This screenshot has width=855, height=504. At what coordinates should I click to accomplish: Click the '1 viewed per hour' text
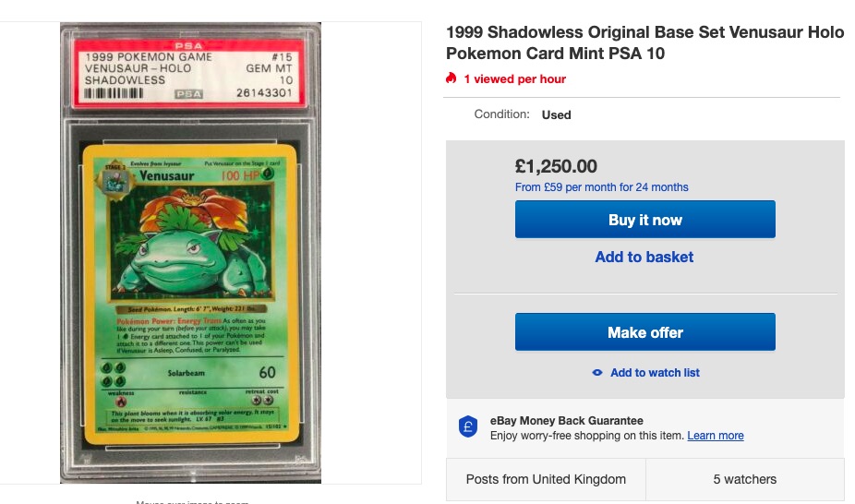tap(514, 79)
